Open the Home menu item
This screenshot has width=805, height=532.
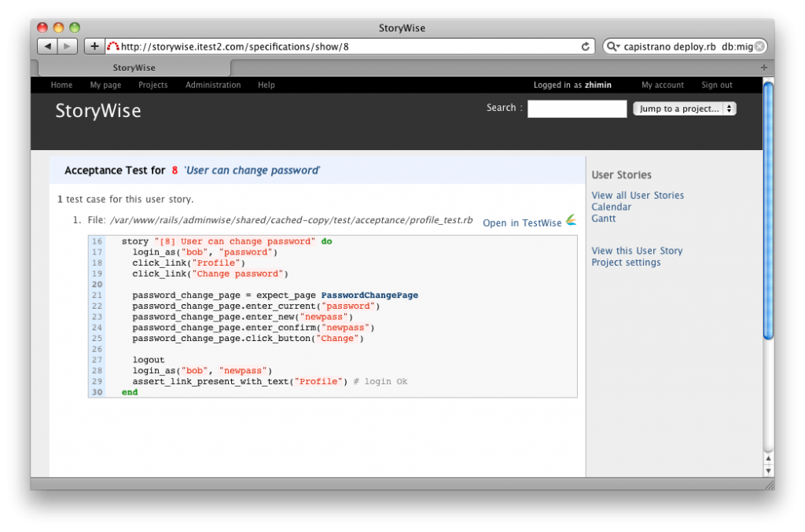click(61, 85)
